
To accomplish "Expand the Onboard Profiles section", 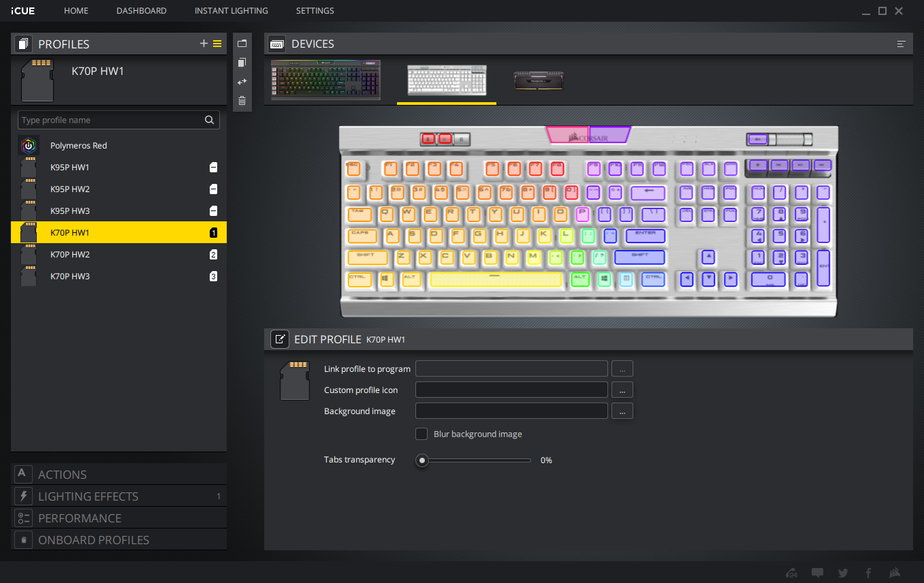I will pos(119,540).
